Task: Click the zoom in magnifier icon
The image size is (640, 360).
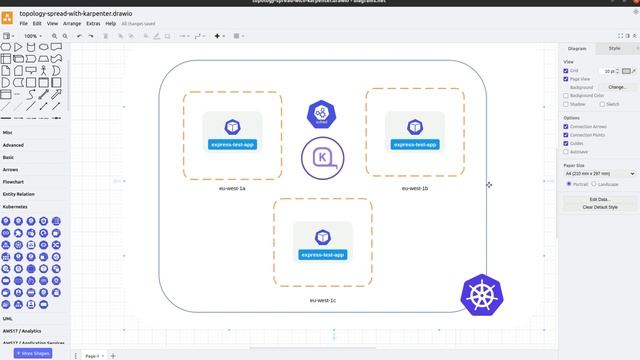Action: coord(54,36)
